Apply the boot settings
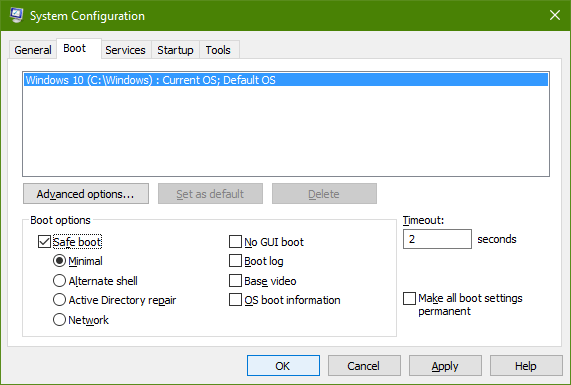Image resolution: width=571 pixels, height=385 pixels. (445, 366)
